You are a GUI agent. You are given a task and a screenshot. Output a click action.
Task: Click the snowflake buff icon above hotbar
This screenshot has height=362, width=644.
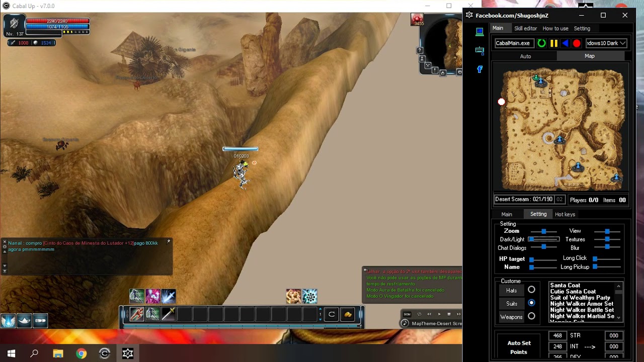[x=309, y=296]
